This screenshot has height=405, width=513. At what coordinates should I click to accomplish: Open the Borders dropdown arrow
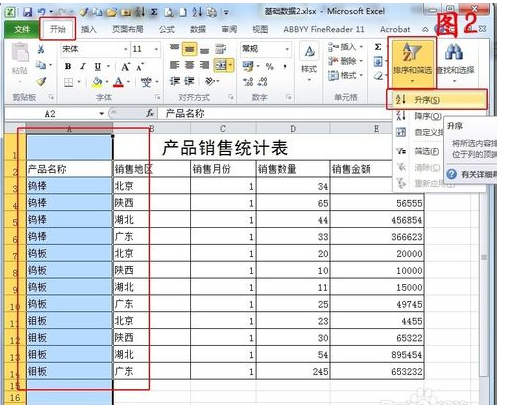(79, 82)
